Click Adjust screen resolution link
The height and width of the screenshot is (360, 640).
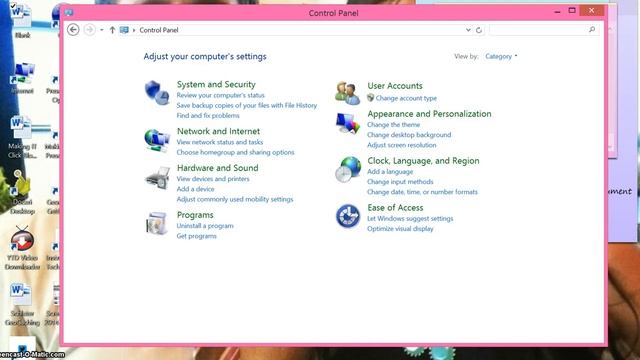pos(401,145)
